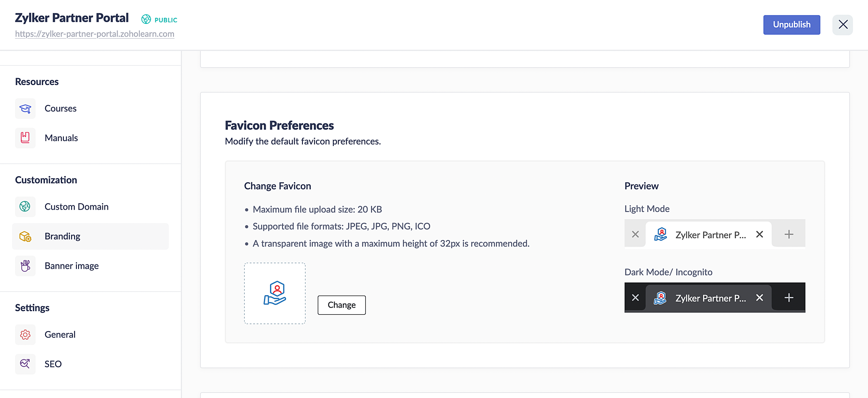
Task: Click the Banner image icon
Action: click(25, 266)
